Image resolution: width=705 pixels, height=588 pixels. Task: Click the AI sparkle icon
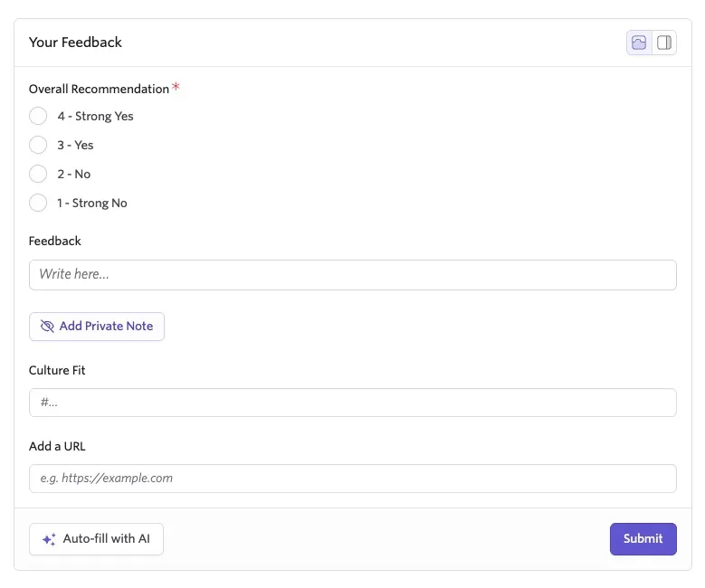pyautogui.click(x=49, y=539)
